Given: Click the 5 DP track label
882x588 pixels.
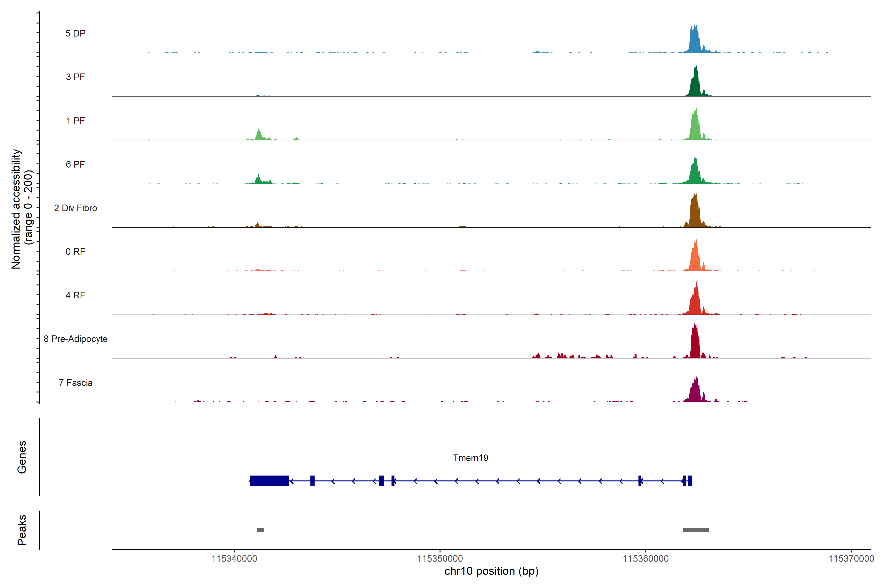Looking at the screenshot, I should tap(75, 33).
